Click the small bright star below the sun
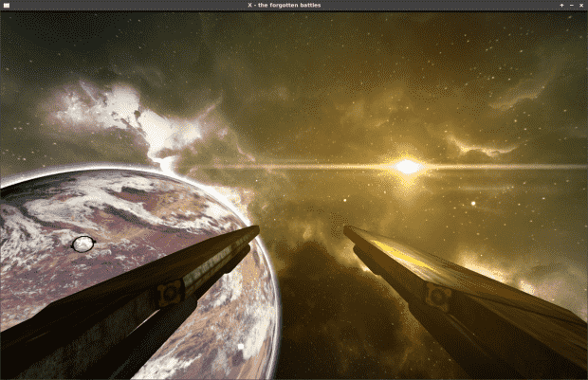Screen dimensions: 588x380 [x=473, y=203]
